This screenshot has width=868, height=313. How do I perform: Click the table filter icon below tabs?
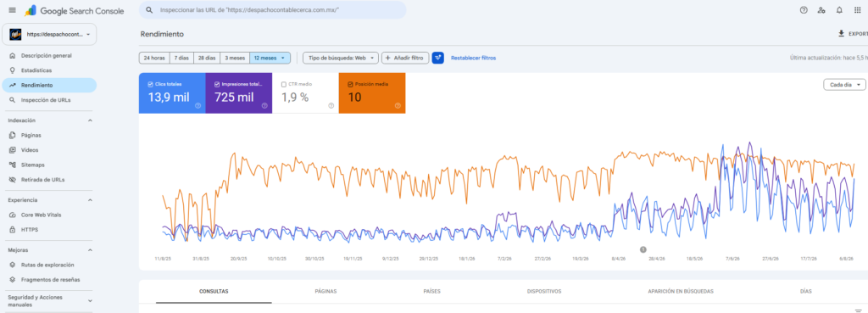coord(858,310)
